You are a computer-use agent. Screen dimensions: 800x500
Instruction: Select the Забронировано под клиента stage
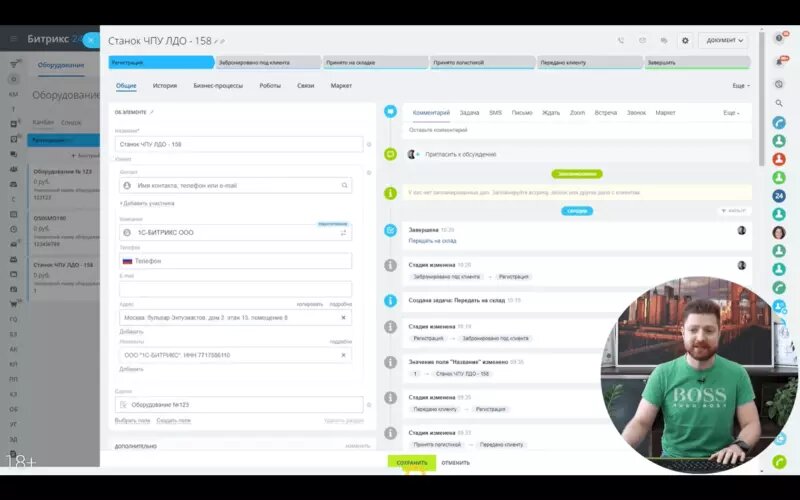(268, 62)
